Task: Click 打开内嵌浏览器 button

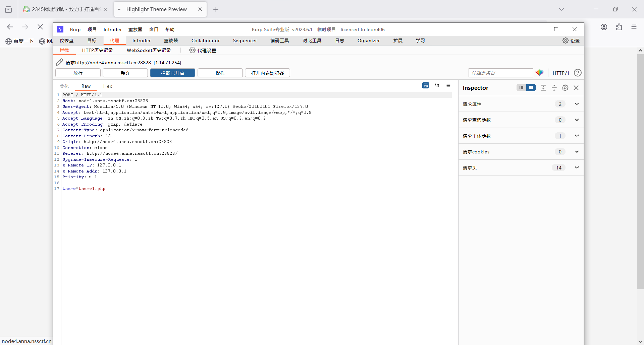Action: point(268,73)
